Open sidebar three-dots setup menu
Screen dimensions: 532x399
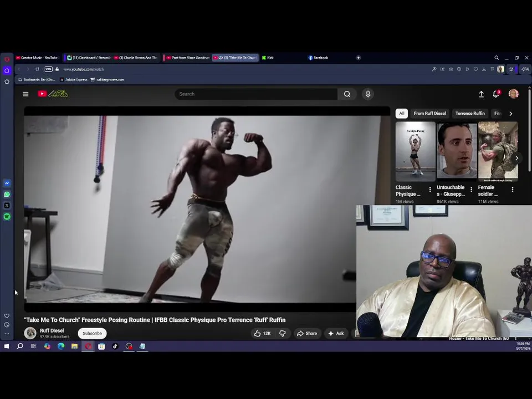tap(7, 334)
